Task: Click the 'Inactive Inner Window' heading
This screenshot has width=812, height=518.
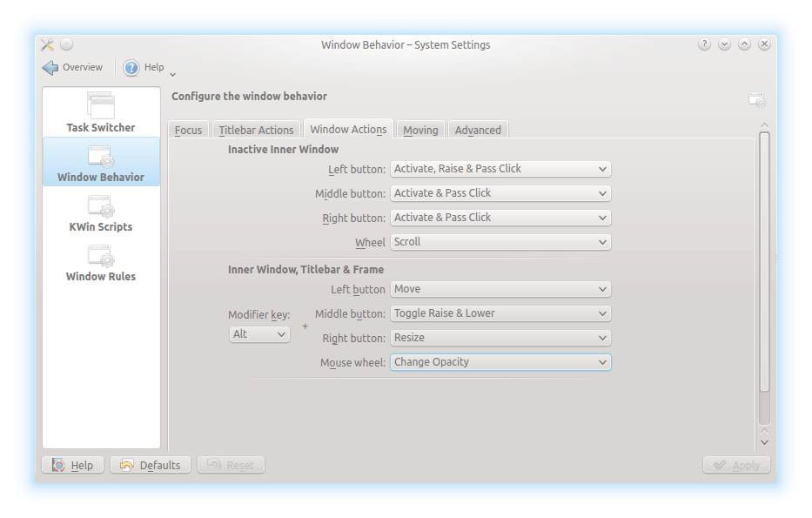Action: pos(283,149)
